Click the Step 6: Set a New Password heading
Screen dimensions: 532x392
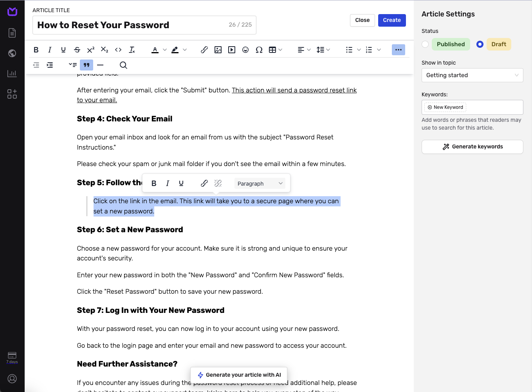(x=130, y=230)
